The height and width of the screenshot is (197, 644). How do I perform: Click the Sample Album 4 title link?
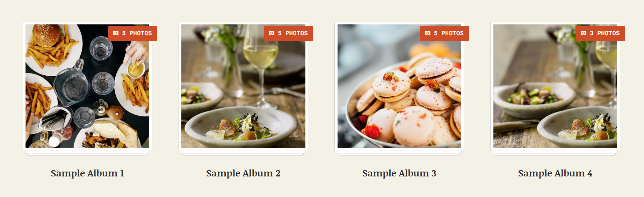(555, 173)
